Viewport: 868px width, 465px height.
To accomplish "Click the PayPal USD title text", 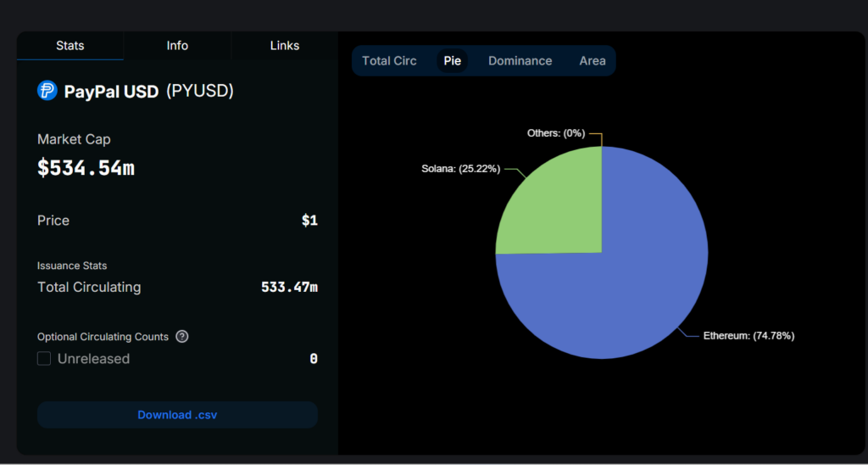I will pos(111,92).
